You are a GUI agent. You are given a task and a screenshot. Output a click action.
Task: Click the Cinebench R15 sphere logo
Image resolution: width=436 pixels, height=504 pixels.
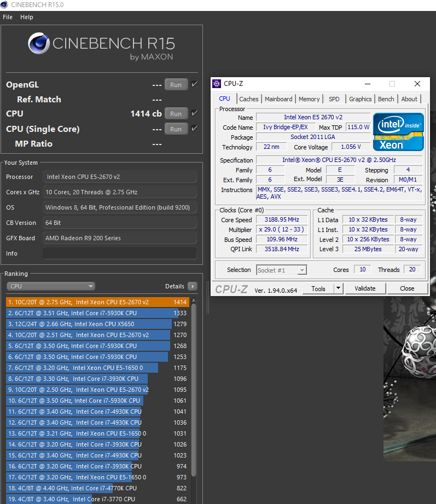click(x=39, y=44)
